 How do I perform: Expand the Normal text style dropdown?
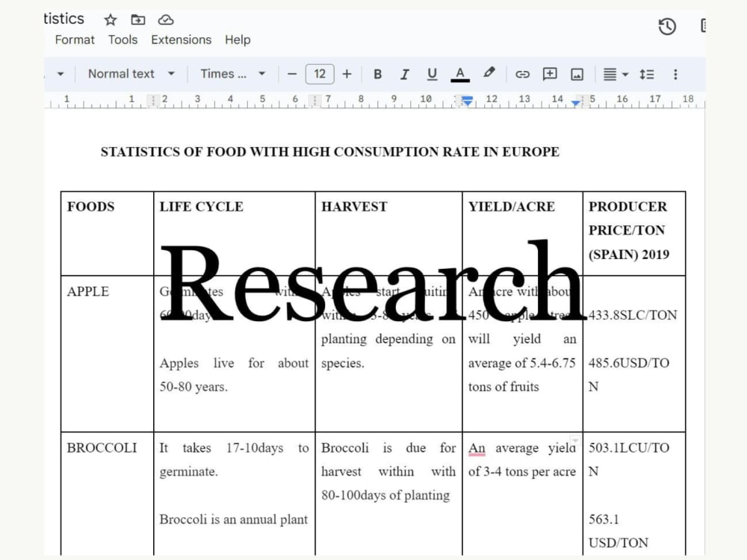point(131,74)
